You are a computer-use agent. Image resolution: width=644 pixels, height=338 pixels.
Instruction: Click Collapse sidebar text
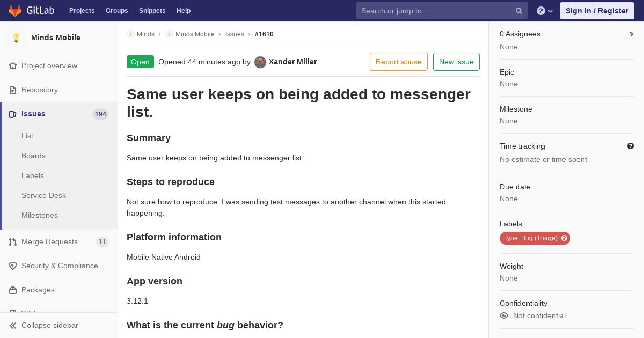(x=49, y=325)
